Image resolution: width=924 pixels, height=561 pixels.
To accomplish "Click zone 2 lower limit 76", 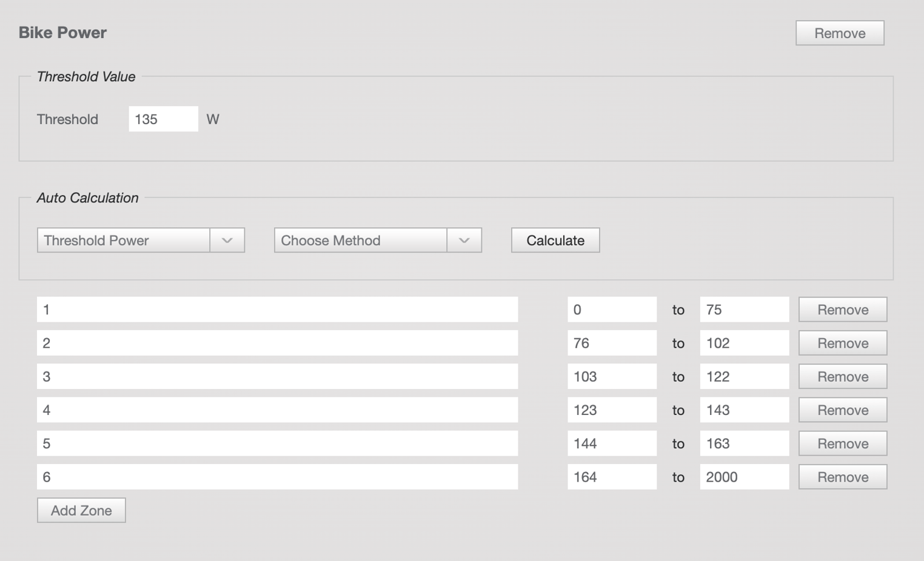I will [611, 343].
